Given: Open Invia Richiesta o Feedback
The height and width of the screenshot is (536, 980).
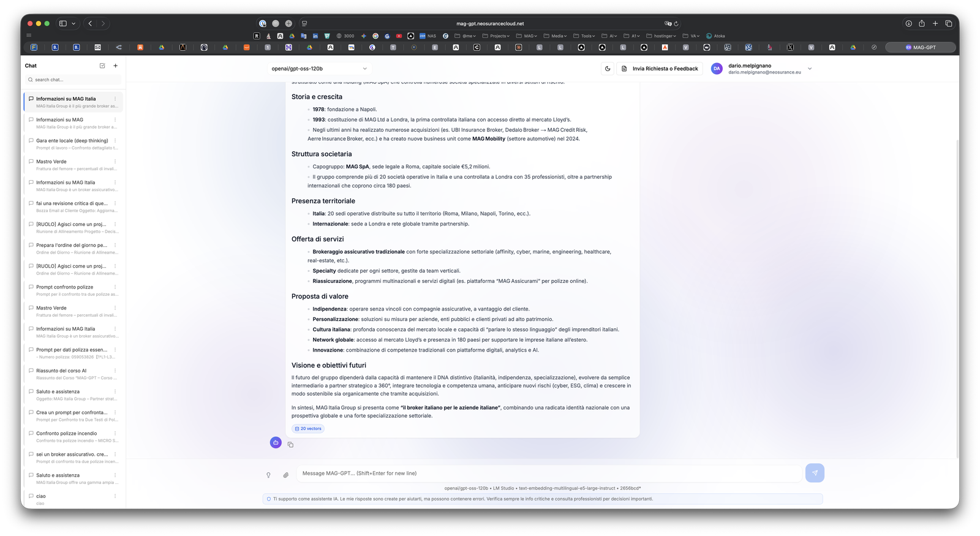Looking at the screenshot, I should [x=660, y=69].
